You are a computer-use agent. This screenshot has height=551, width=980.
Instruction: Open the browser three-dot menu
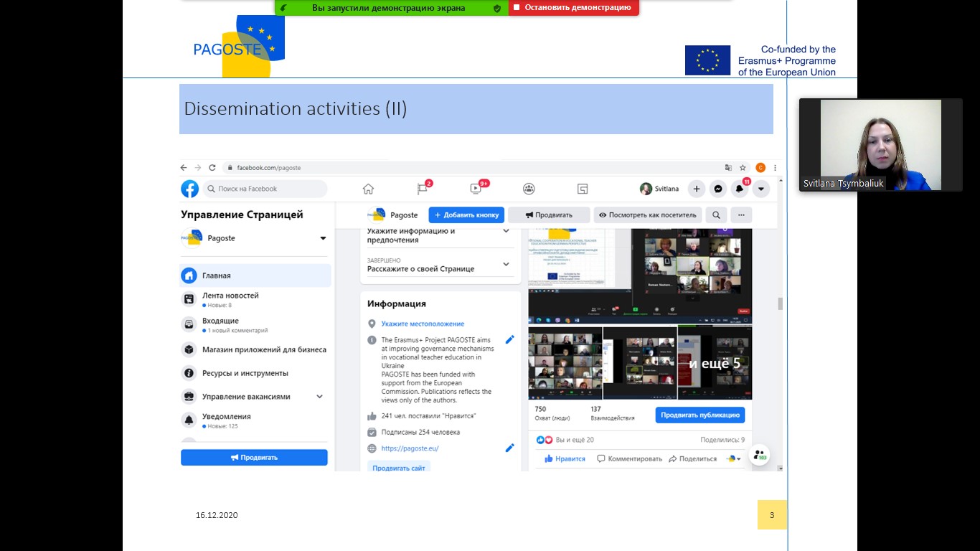coord(775,167)
